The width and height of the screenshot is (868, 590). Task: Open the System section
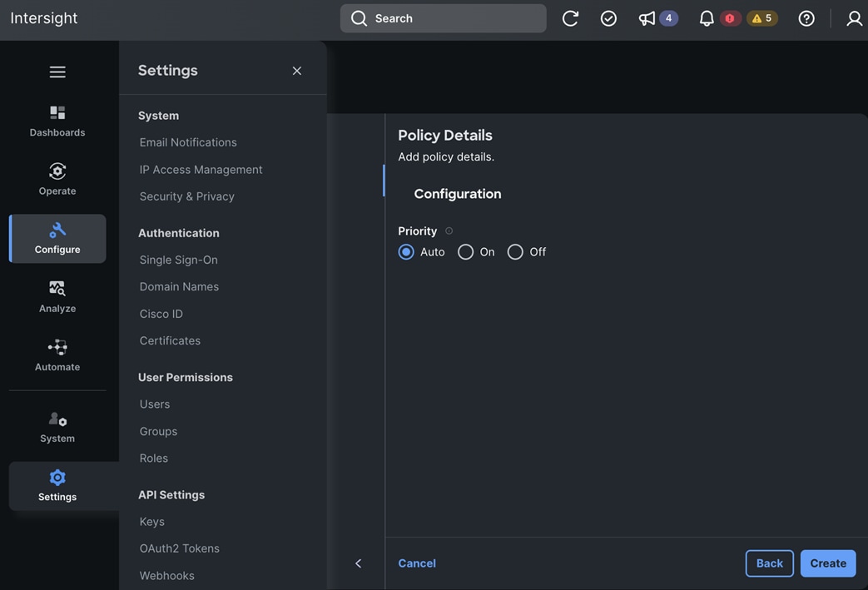click(x=57, y=427)
